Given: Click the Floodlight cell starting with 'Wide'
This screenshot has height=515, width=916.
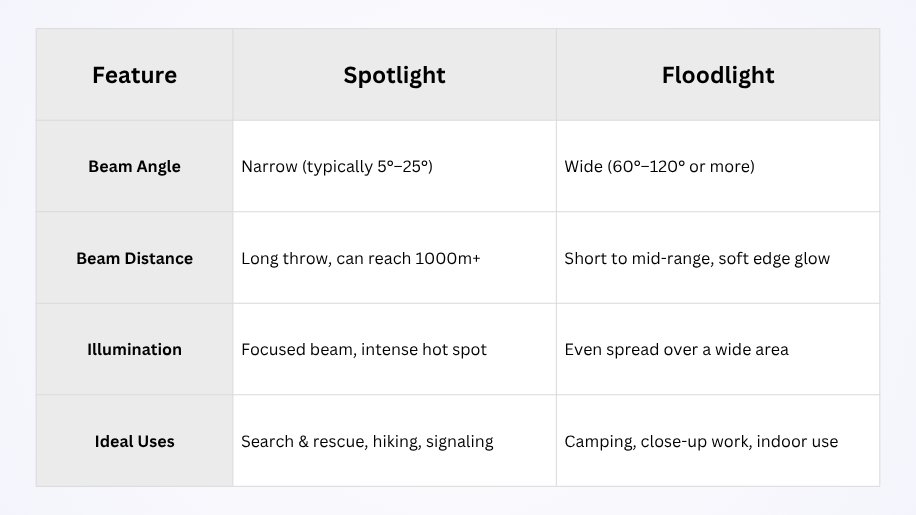Looking at the screenshot, I should (659, 167).
